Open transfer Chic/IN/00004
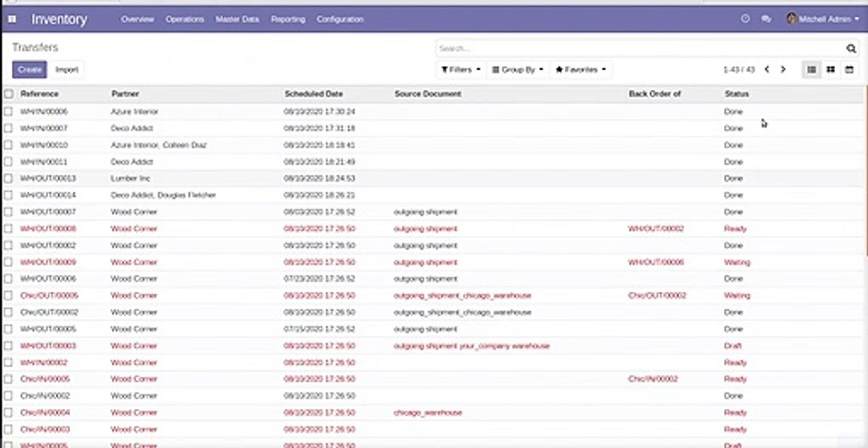868x448 pixels. click(45, 413)
